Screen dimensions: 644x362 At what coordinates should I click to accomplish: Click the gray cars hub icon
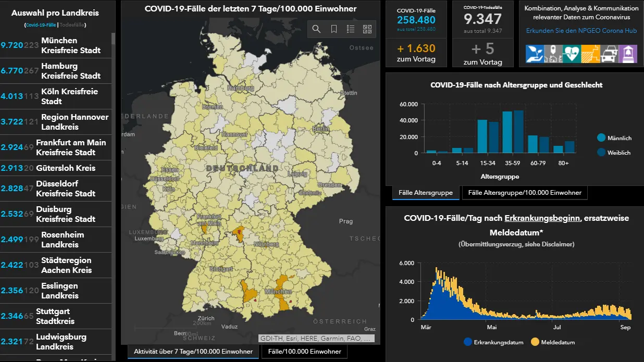point(609,54)
